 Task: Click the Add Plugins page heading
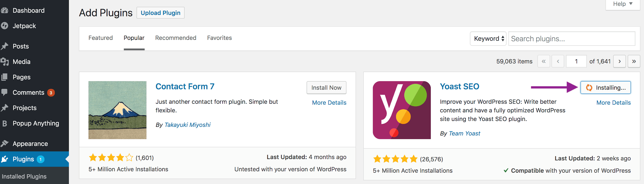(x=106, y=13)
